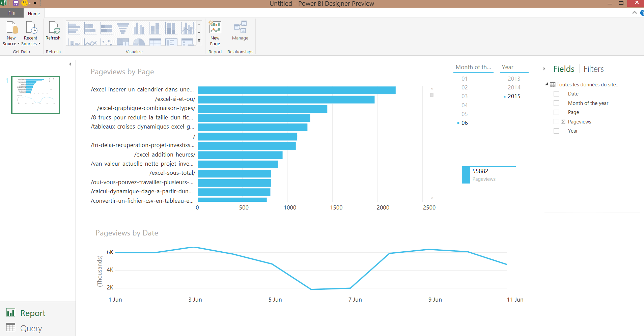Add a New Page to the report
The height and width of the screenshot is (336, 644).
click(215, 33)
